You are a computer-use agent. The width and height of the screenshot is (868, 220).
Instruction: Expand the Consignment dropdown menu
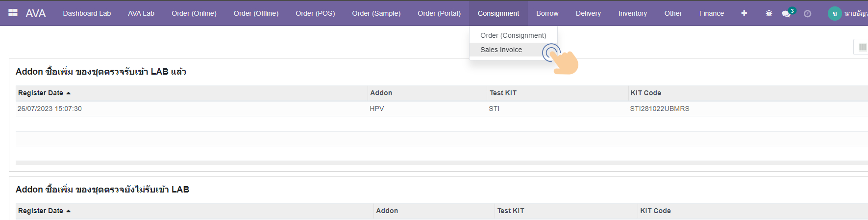click(x=498, y=13)
